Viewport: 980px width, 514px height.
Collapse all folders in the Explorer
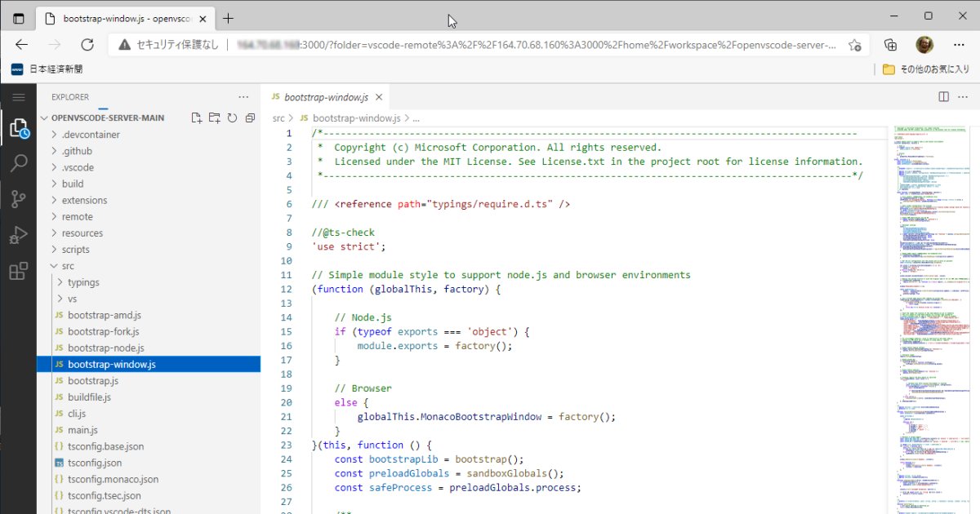pyautogui.click(x=250, y=117)
